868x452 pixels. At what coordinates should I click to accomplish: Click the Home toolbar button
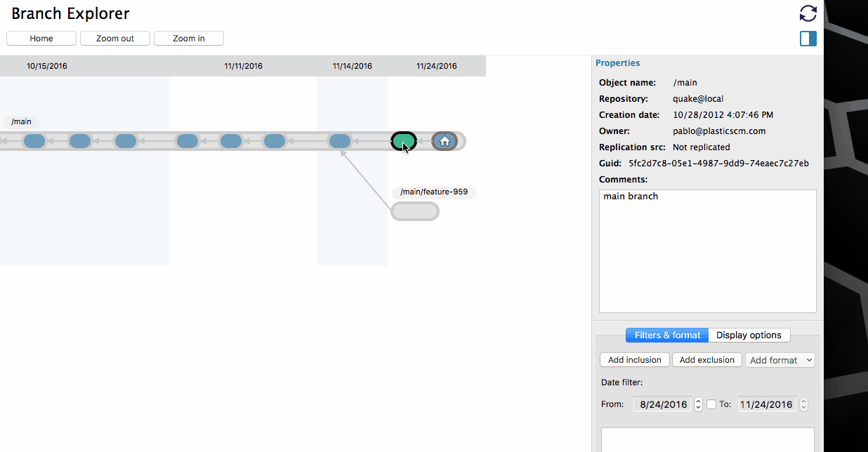tap(41, 39)
